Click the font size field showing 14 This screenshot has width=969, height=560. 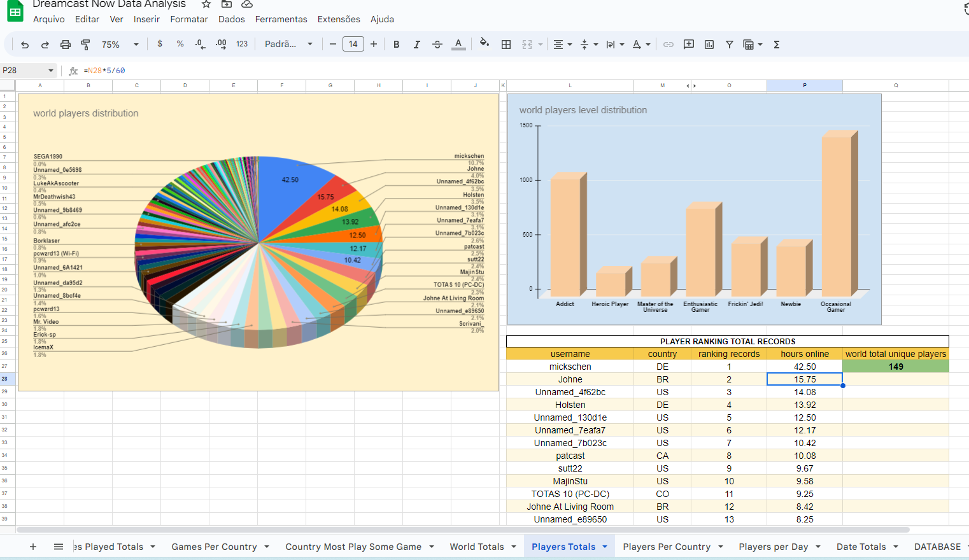[353, 44]
